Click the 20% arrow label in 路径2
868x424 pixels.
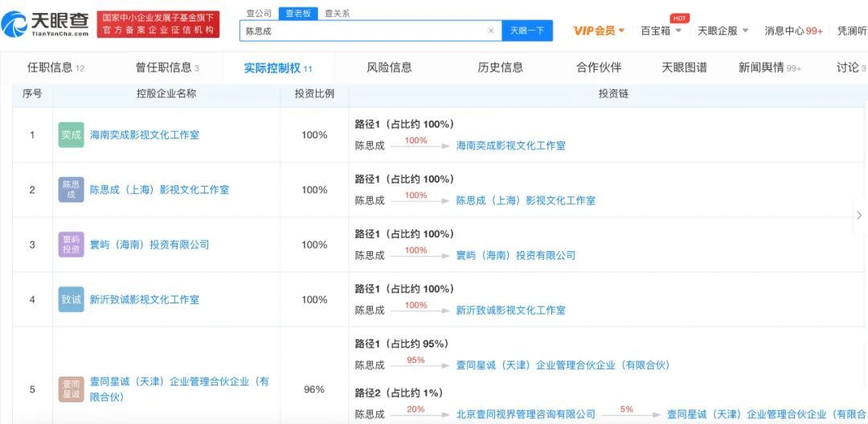point(416,409)
